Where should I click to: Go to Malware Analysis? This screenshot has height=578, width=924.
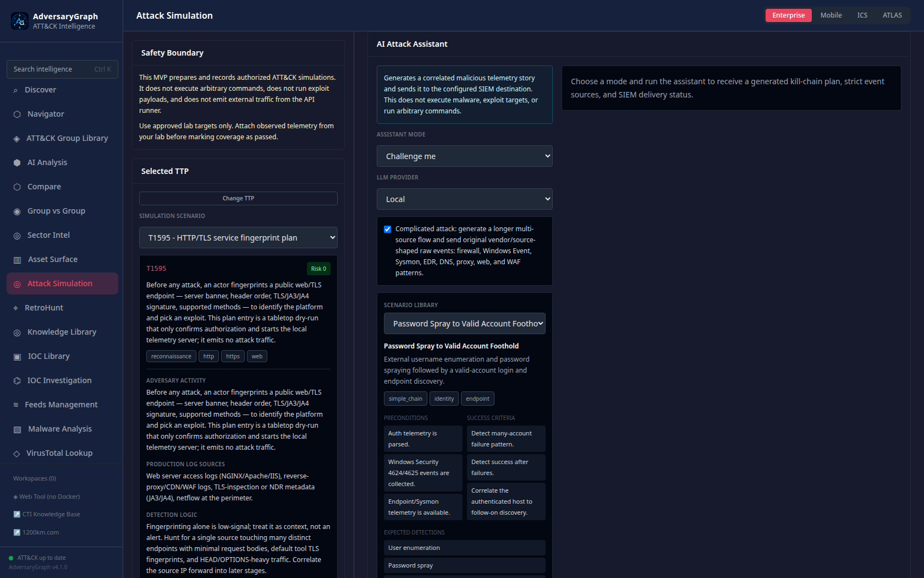coord(62,429)
